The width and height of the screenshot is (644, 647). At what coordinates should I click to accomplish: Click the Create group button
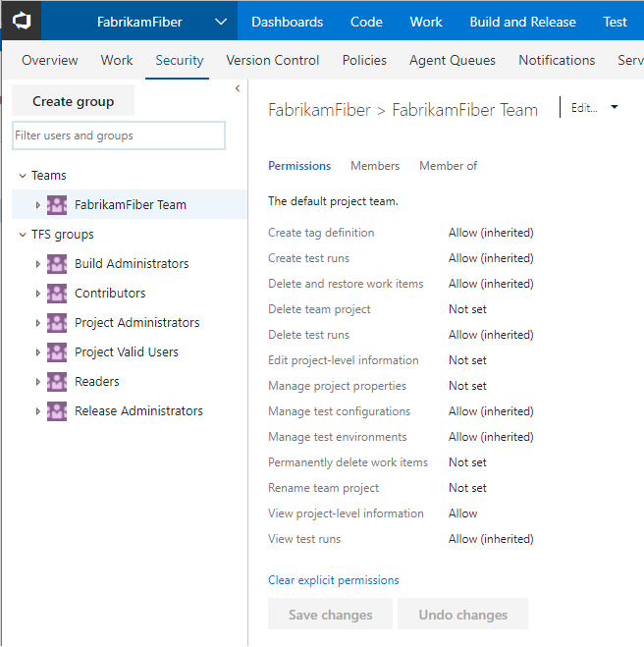click(73, 101)
